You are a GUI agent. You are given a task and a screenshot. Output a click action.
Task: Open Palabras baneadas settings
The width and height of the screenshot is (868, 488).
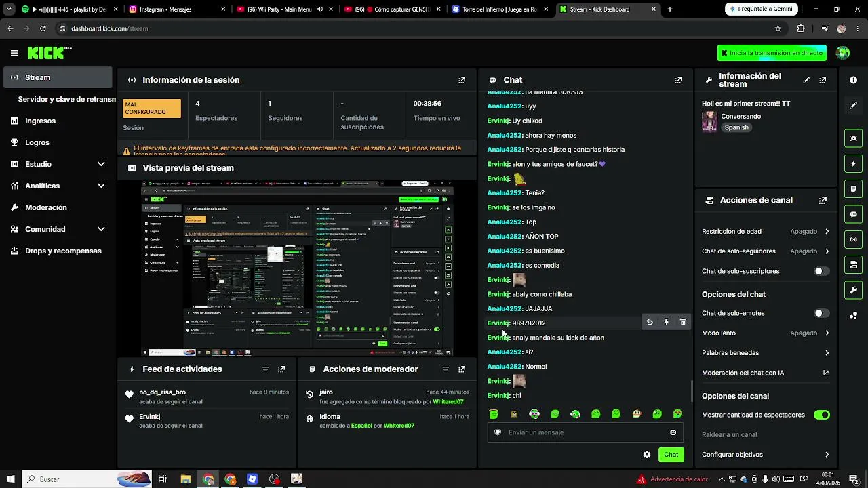point(766,353)
